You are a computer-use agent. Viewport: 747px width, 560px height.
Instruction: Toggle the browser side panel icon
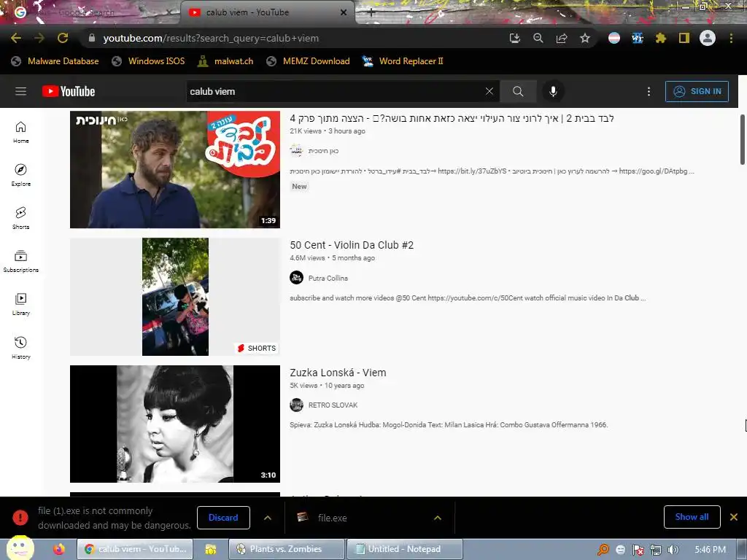(x=684, y=38)
